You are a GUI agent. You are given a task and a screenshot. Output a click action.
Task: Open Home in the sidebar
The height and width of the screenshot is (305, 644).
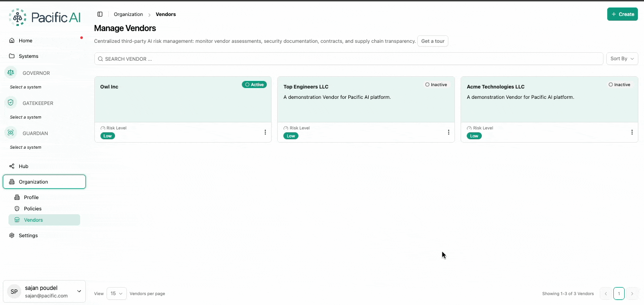44,40
